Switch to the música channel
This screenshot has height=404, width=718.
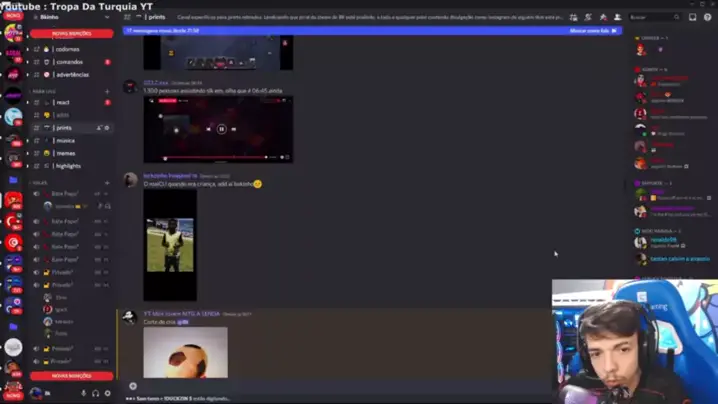click(65, 141)
